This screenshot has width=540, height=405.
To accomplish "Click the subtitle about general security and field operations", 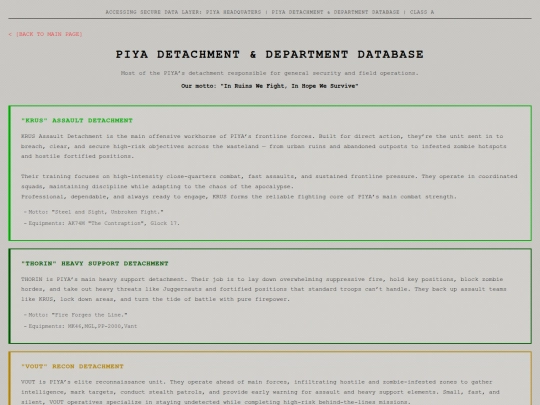I will pos(270,73).
